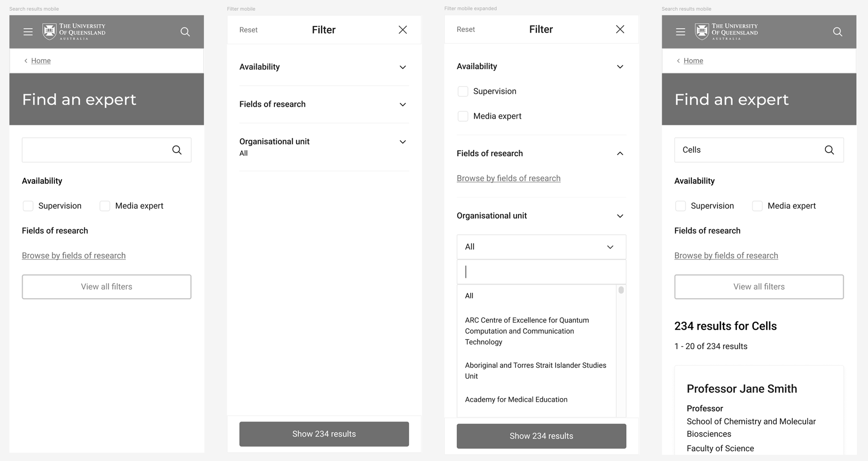Close the collapsed Filter panel with the X
868x461 pixels.
click(x=403, y=30)
